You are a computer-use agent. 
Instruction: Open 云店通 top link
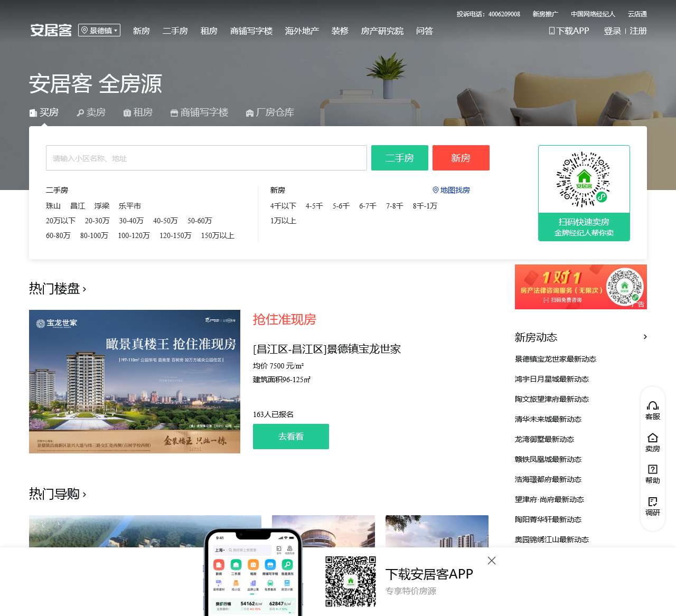637,14
